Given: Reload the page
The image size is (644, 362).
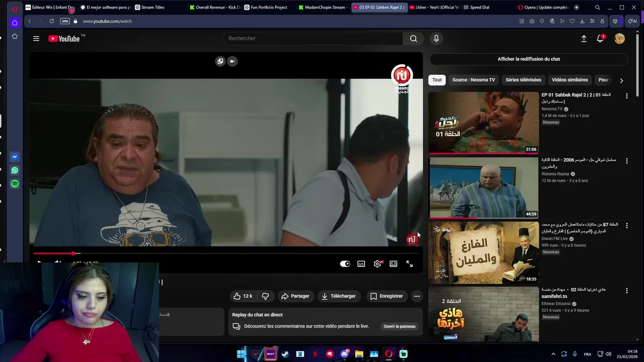Looking at the screenshot, I should coord(51,21).
